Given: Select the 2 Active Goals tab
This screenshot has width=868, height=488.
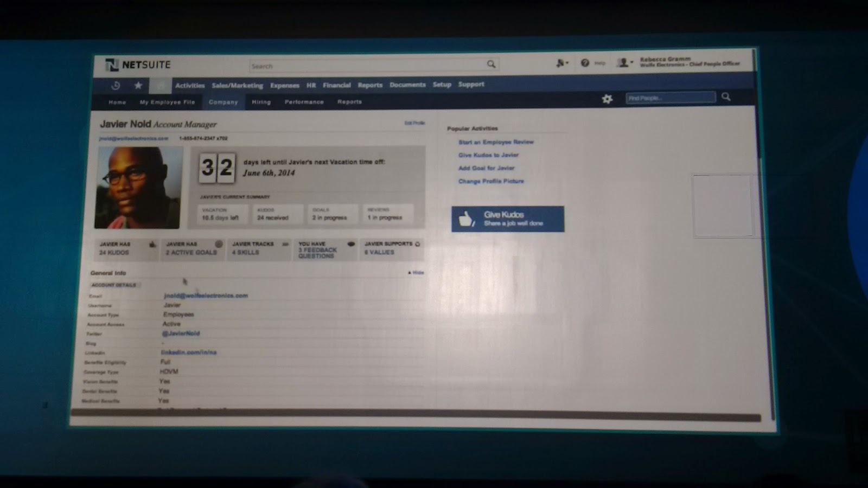Looking at the screenshot, I should (193, 249).
